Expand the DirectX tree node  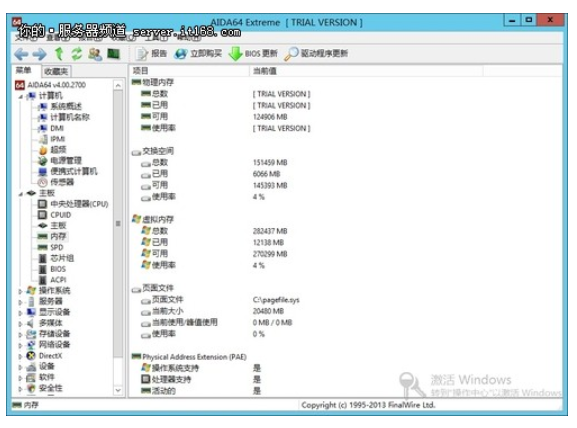click(x=21, y=356)
